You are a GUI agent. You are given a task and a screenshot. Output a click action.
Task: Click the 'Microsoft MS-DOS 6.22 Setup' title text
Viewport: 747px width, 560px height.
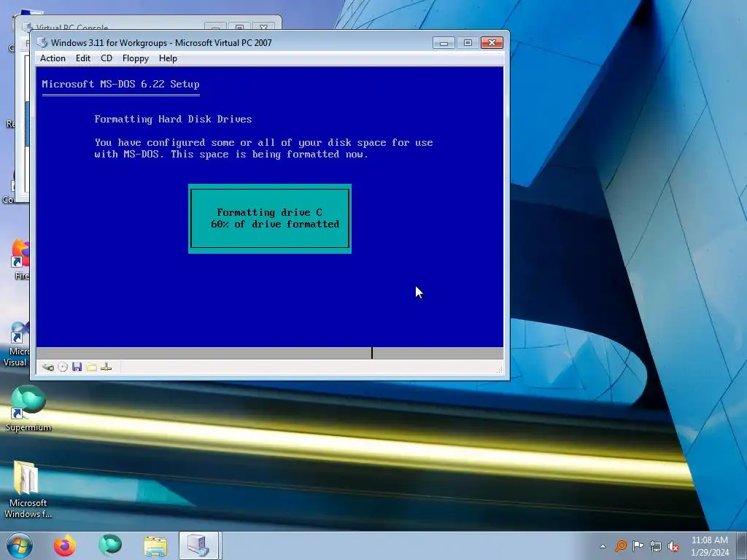[120, 85]
